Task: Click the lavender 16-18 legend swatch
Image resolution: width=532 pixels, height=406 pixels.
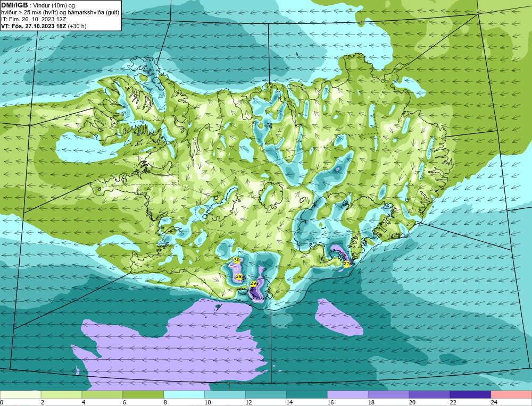Action: pos(348,395)
